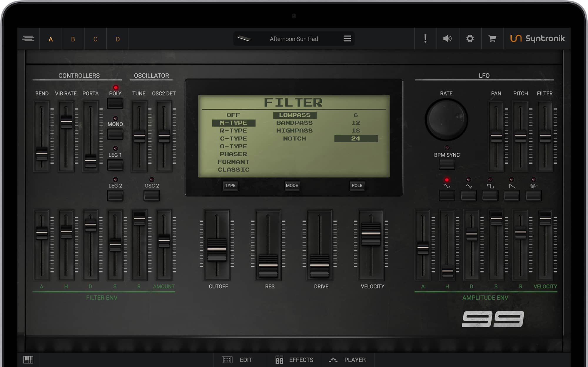Click the 99 synth logo
The height and width of the screenshot is (367, 588).
coord(493,319)
